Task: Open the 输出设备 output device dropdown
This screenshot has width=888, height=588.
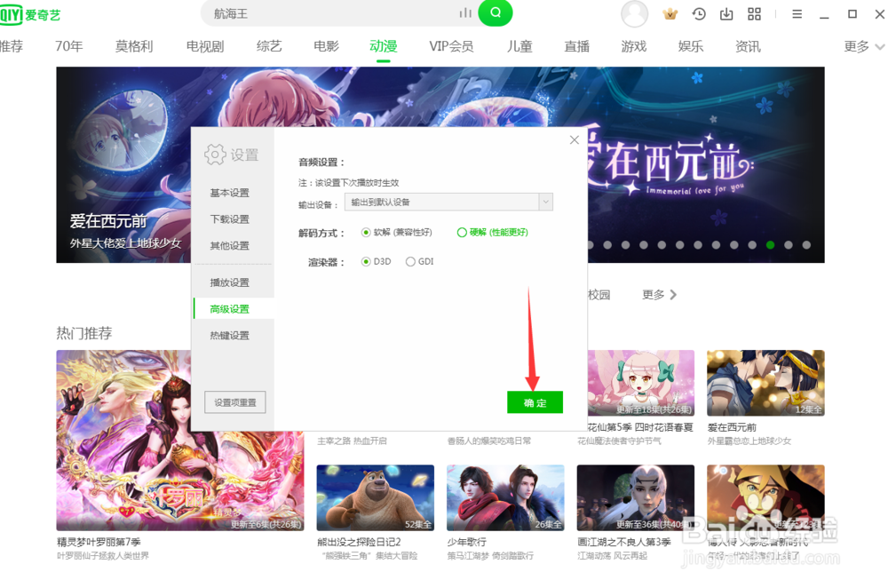Action: [448, 203]
